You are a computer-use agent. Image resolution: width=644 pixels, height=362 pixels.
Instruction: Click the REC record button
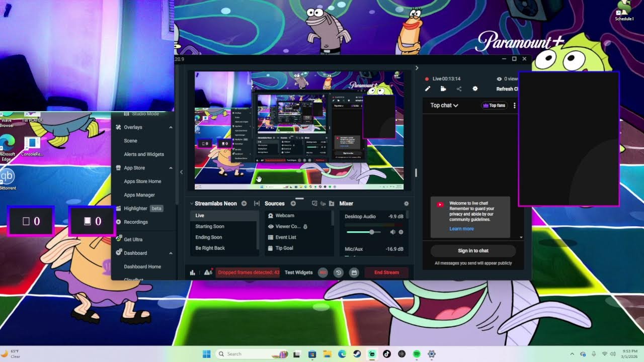tap(323, 273)
